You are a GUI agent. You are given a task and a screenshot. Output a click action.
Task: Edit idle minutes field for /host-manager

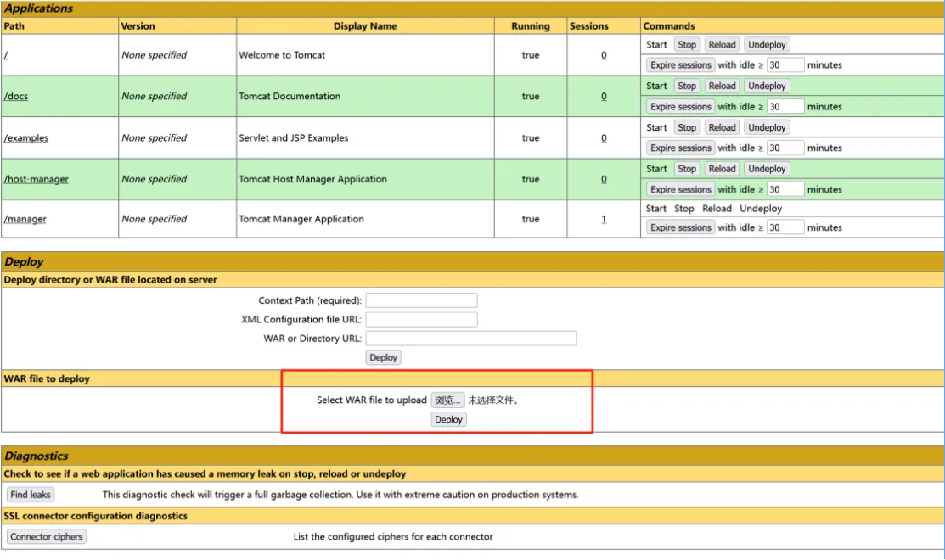785,190
